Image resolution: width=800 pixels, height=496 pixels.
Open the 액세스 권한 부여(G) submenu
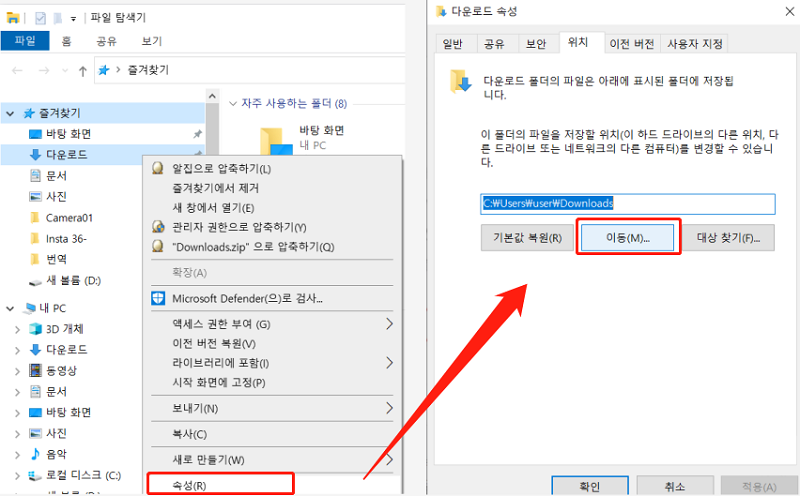(x=272, y=324)
